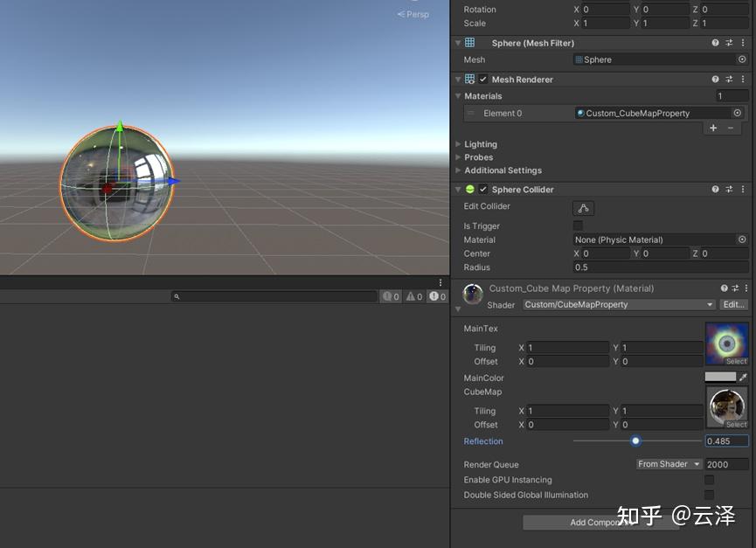Enable GPU Instancing for the material
The image size is (756, 548).
(709, 479)
